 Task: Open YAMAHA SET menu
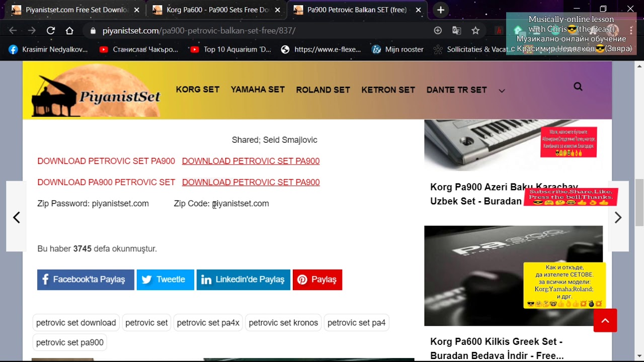(x=258, y=89)
